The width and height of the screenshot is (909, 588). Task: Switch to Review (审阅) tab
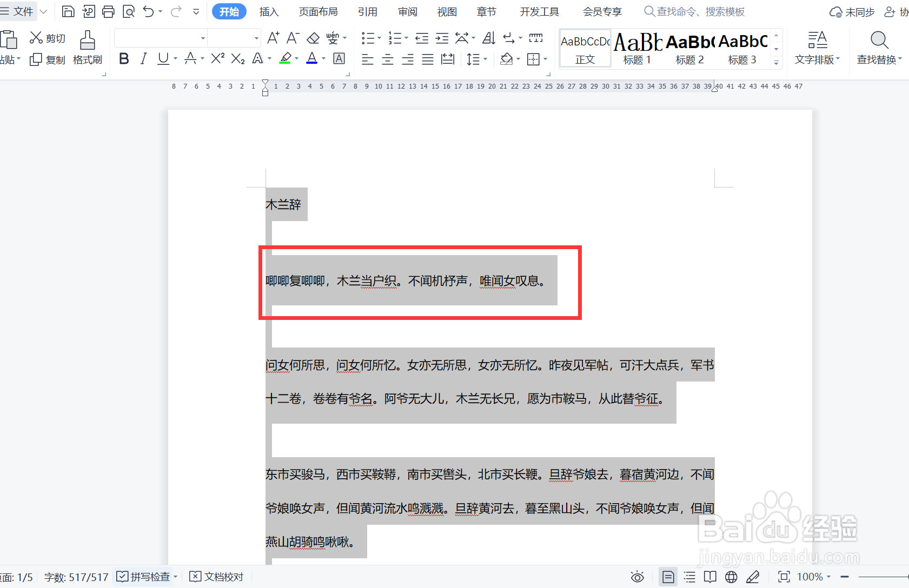coord(407,12)
